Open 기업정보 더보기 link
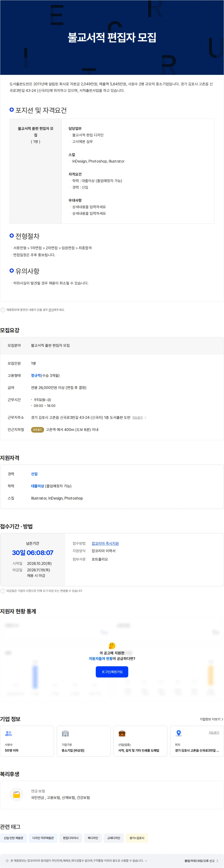Image resolution: width=224 pixels, height=868 pixels. (x=211, y=719)
